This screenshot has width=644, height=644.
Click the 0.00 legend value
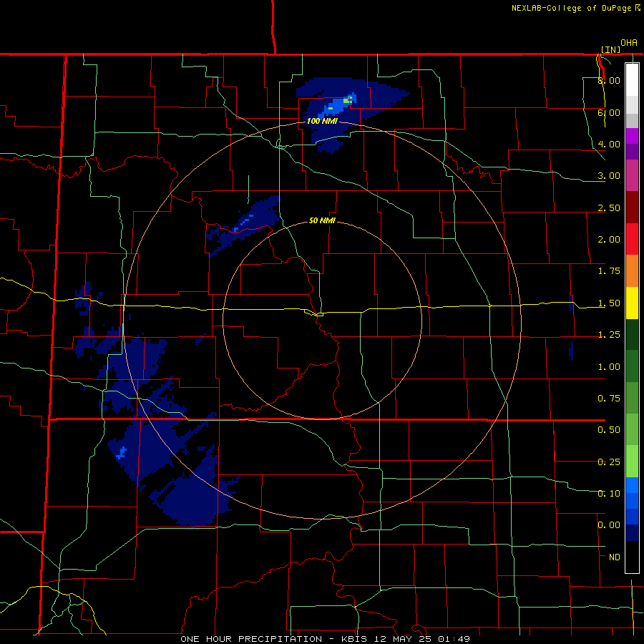[609, 525]
